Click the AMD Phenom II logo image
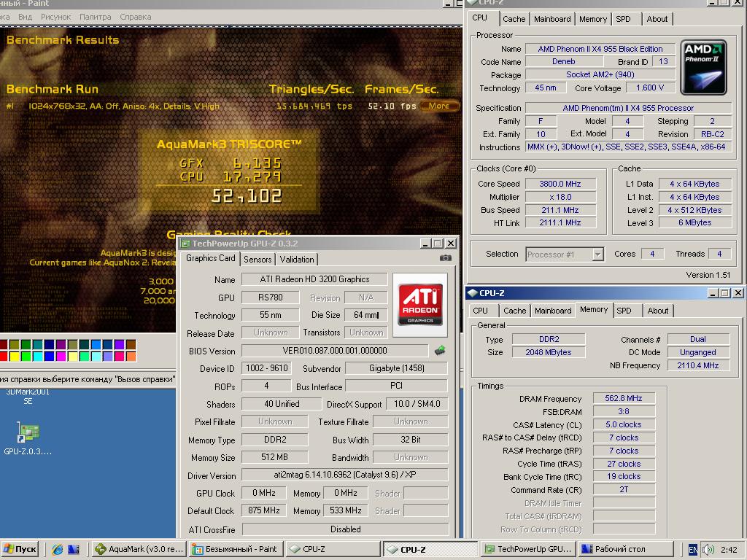Screen dimensions: 747x560 [x=703, y=68]
